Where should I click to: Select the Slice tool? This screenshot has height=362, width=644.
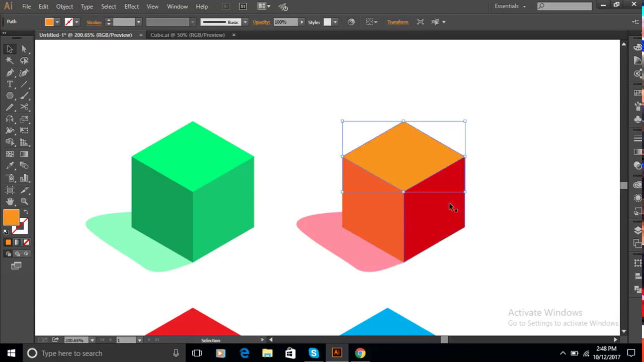point(24,190)
